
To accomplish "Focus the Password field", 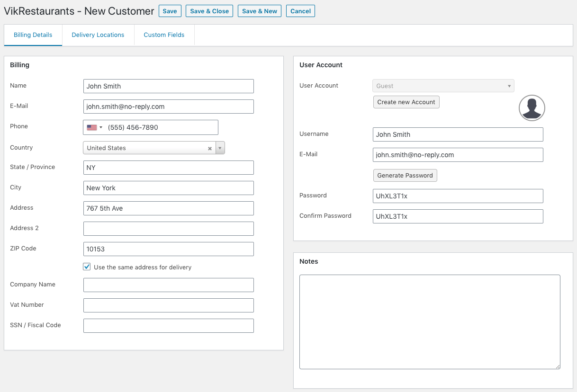I will [458, 196].
